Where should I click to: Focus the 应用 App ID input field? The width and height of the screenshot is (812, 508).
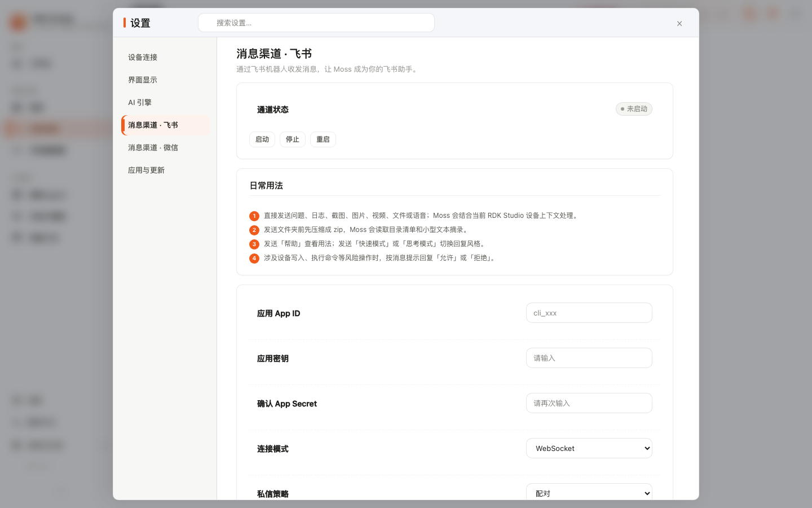click(x=589, y=313)
